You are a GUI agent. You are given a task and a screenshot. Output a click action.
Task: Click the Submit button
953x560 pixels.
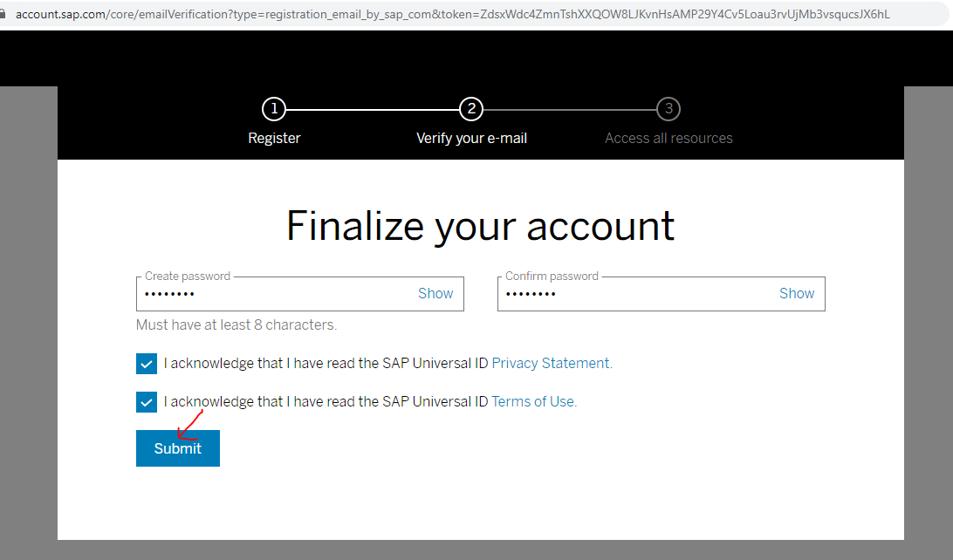click(177, 448)
